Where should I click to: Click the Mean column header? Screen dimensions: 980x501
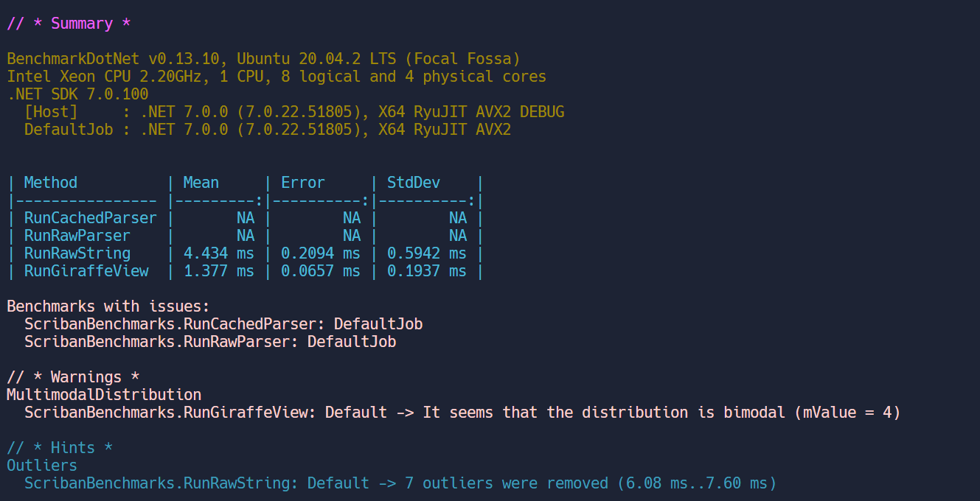click(201, 183)
